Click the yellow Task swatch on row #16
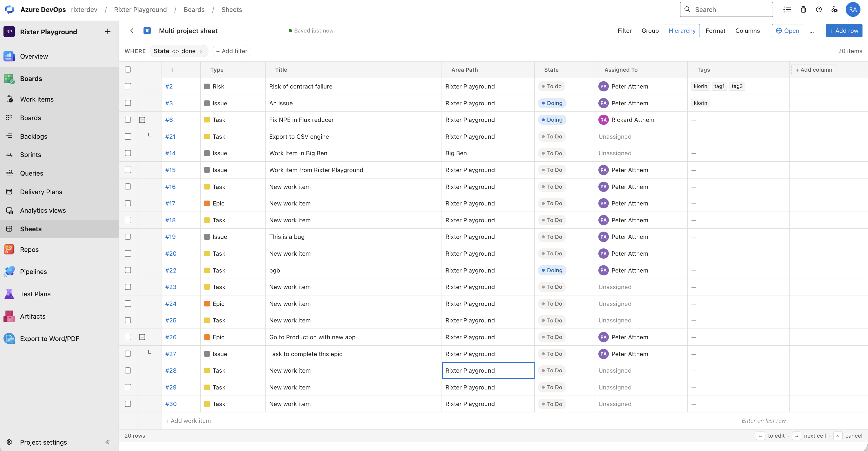 (207, 187)
